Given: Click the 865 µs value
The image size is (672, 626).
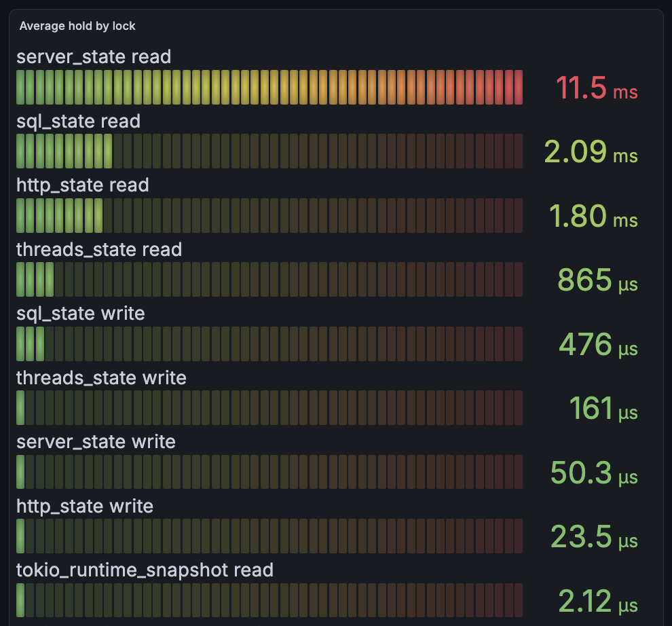Looking at the screenshot, I should (597, 280).
